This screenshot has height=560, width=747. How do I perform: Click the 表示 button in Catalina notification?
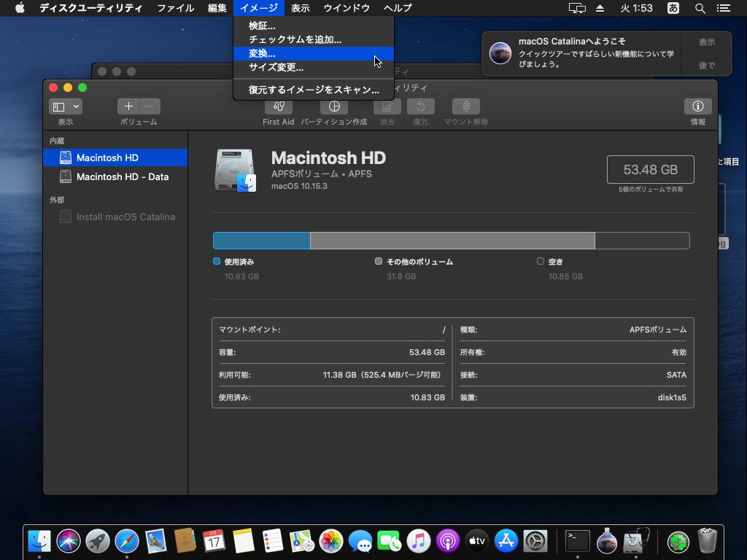pos(706,42)
